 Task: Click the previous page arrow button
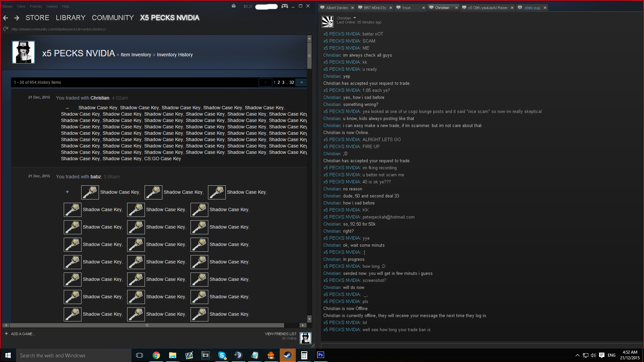point(265,82)
